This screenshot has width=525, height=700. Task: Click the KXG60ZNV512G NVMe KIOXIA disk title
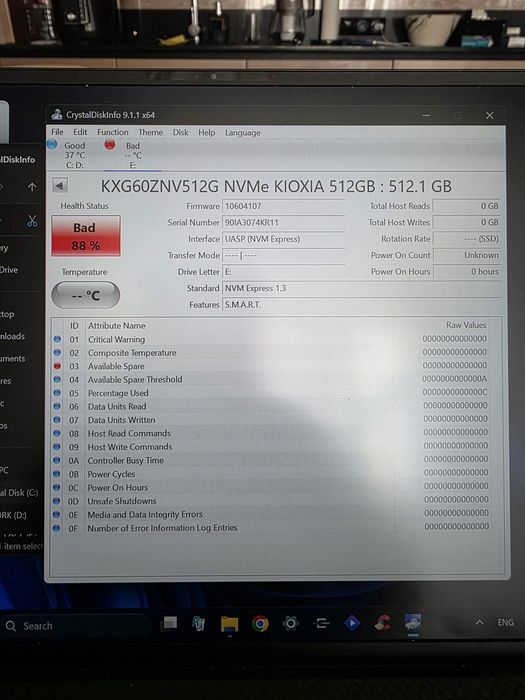coord(276,186)
